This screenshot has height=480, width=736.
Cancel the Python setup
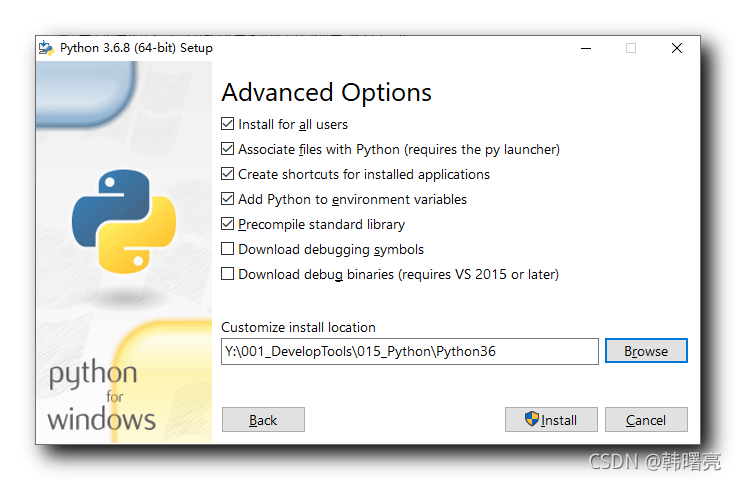click(646, 420)
